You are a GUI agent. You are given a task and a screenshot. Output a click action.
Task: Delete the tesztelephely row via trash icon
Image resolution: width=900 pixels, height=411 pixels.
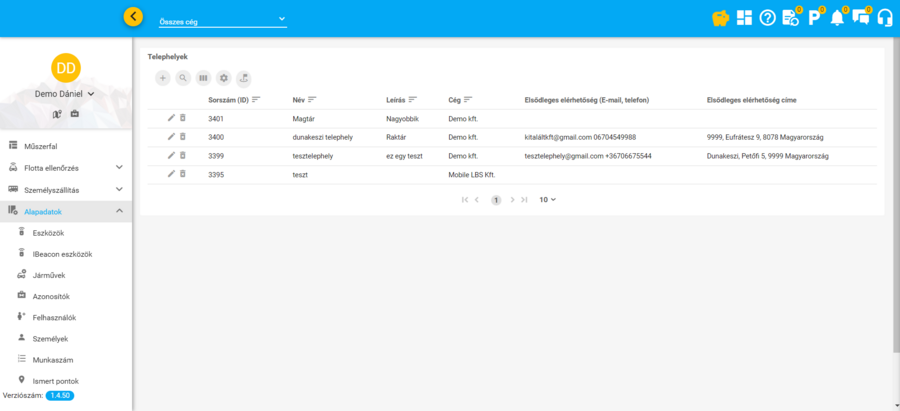pyautogui.click(x=182, y=155)
